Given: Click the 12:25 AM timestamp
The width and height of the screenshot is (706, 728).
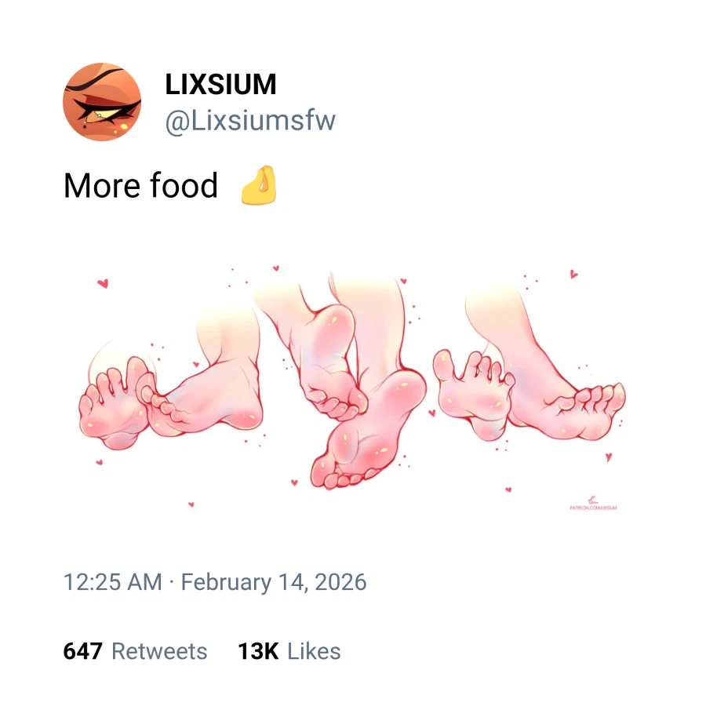Looking at the screenshot, I should 112,582.
